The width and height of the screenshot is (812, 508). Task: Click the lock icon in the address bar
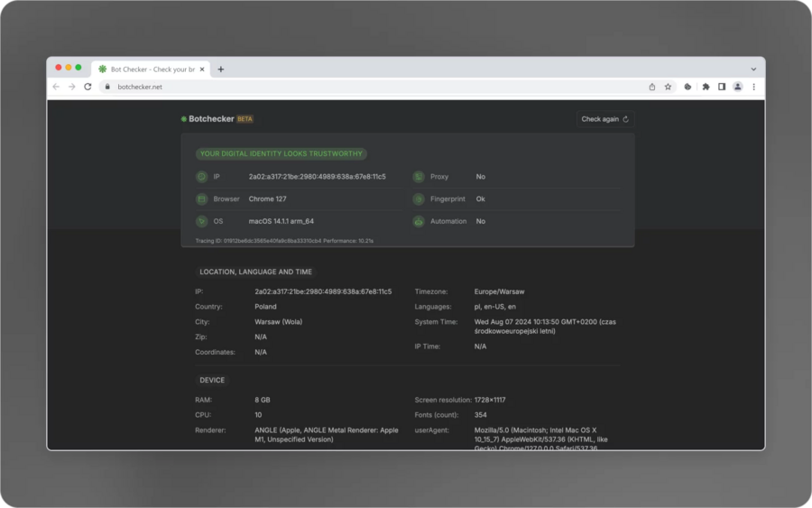tap(107, 87)
